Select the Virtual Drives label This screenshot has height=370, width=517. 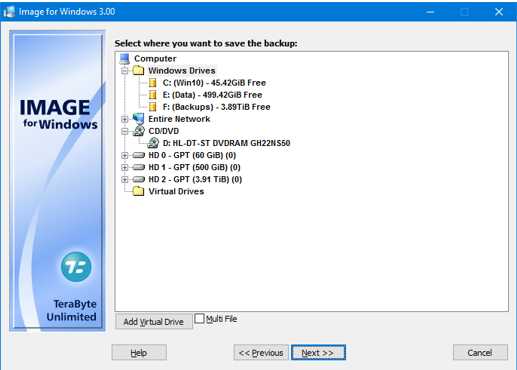(x=176, y=191)
